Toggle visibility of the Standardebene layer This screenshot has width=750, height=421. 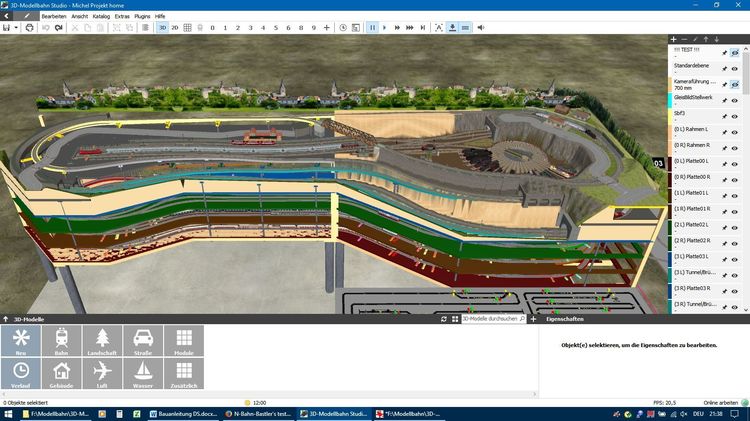click(x=735, y=69)
